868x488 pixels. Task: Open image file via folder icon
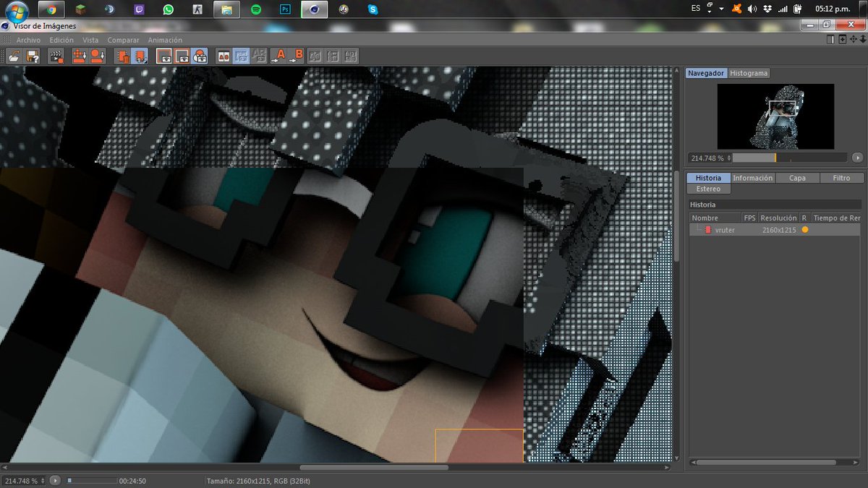tap(14, 56)
